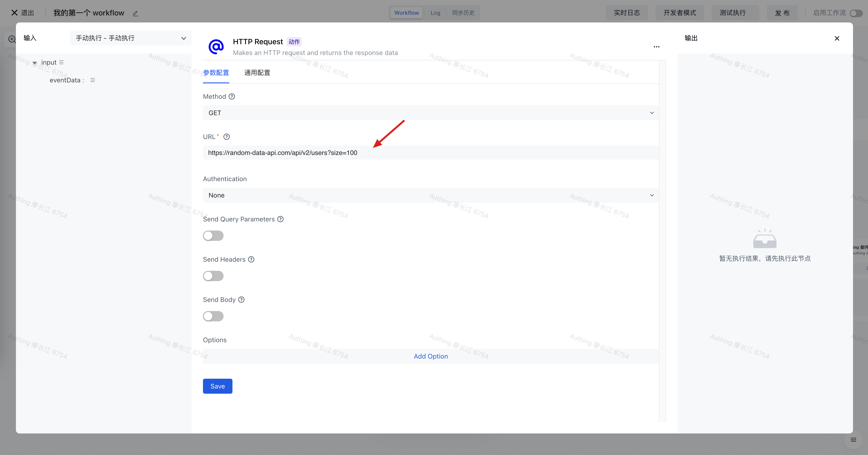Click the edit workflow name pencil icon
Image resolution: width=868 pixels, height=455 pixels.
[x=136, y=14]
